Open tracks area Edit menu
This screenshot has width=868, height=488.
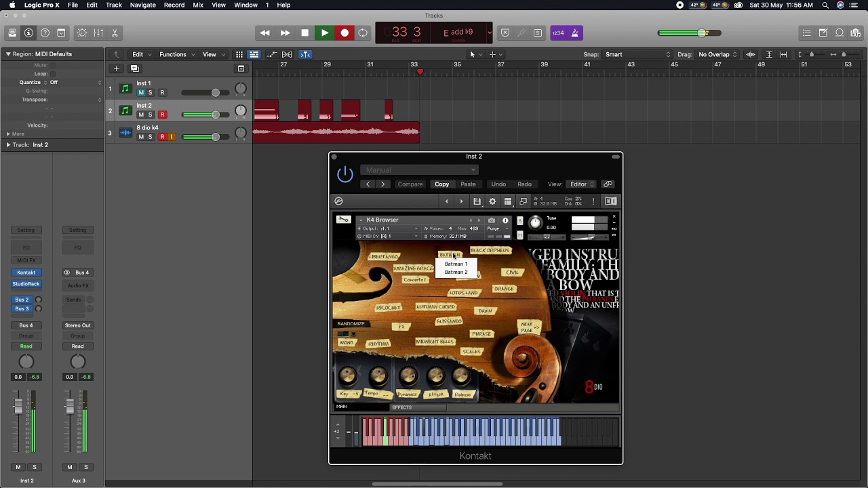click(x=140, y=54)
